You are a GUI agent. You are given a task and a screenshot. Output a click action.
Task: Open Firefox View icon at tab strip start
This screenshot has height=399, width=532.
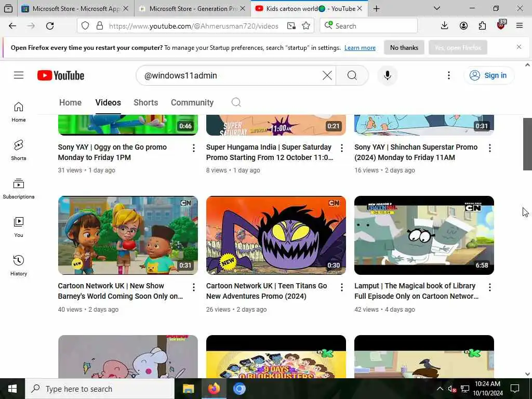(8, 9)
